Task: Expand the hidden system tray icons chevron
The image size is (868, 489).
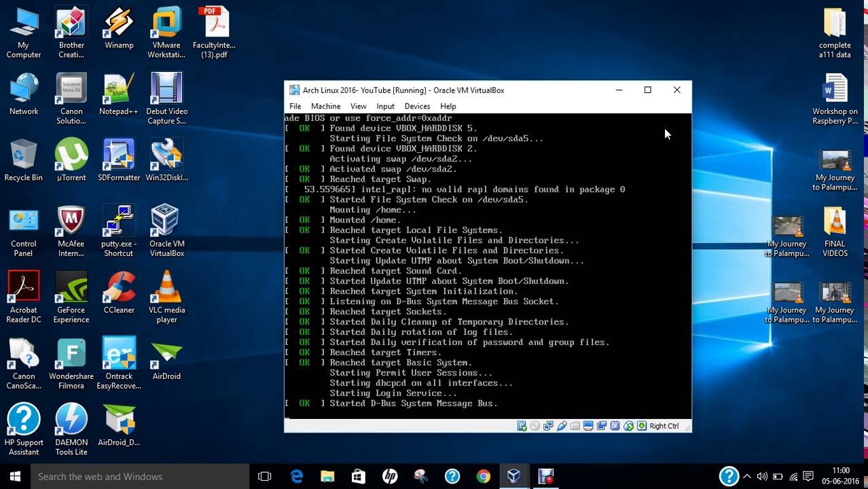Action: pos(747,477)
